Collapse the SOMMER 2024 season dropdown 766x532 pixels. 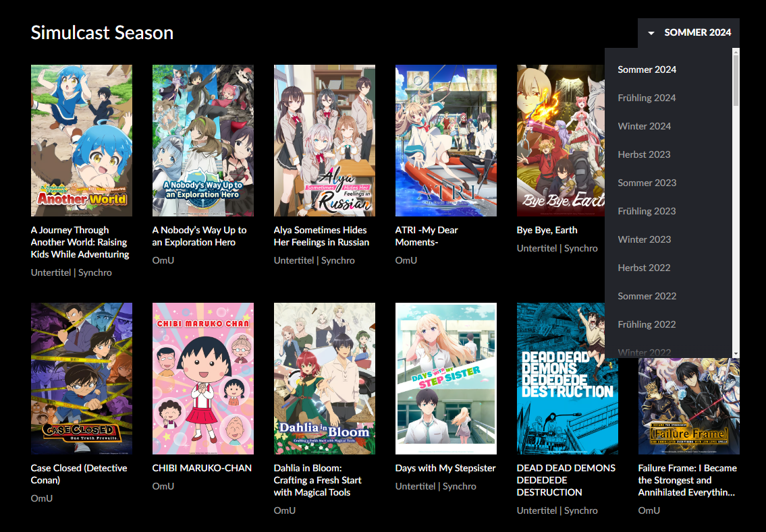[688, 32]
